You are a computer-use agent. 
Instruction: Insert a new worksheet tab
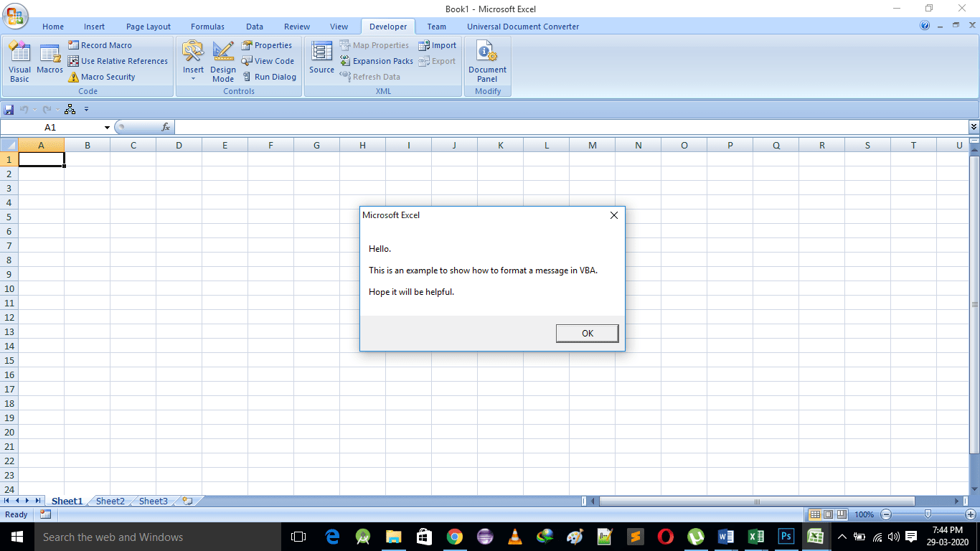pos(188,501)
